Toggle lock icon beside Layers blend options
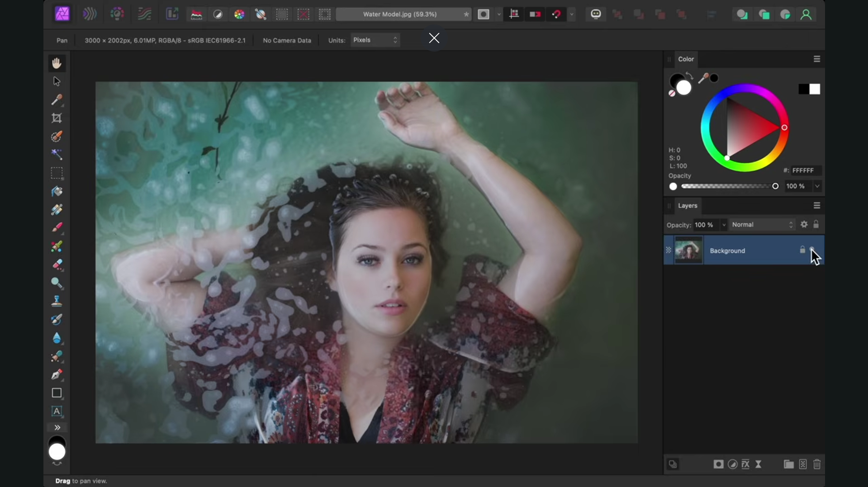 [816, 224]
